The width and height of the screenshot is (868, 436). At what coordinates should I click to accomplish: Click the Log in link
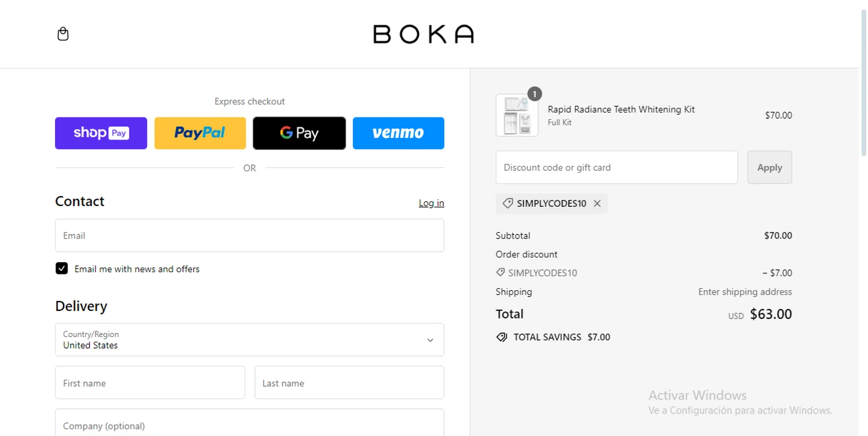[x=432, y=203]
